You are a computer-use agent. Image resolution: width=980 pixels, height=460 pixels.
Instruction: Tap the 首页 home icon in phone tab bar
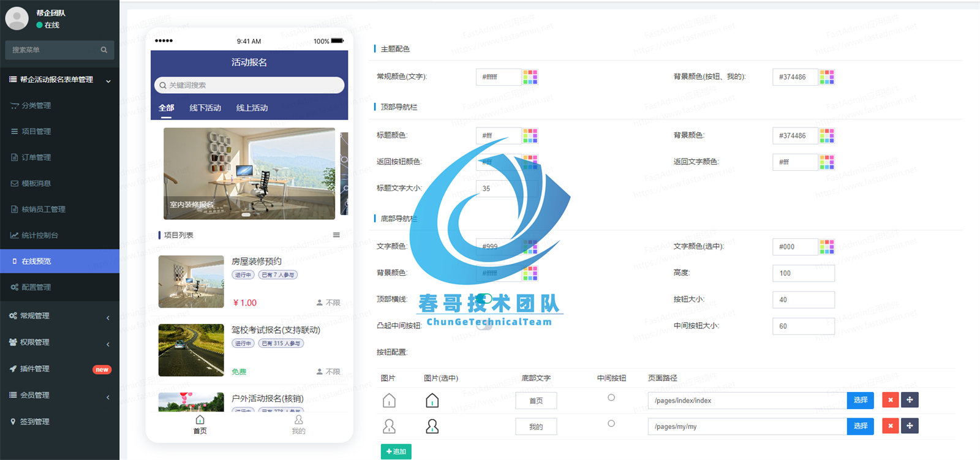(x=200, y=420)
